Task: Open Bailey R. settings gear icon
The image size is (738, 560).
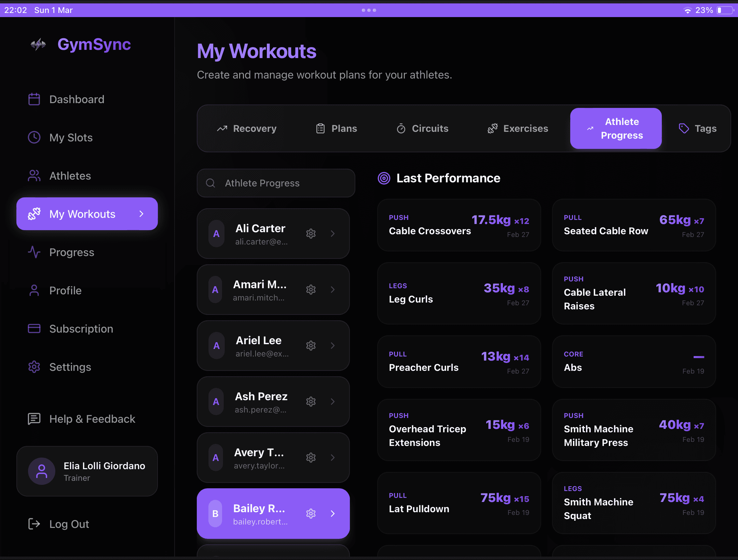Action: point(311,514)
